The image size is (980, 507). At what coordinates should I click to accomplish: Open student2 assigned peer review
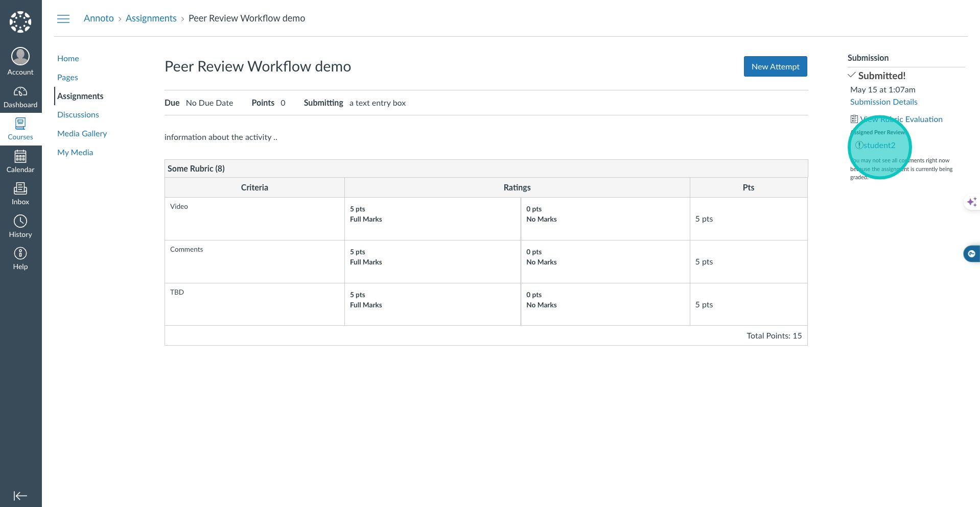coord(879,146)
